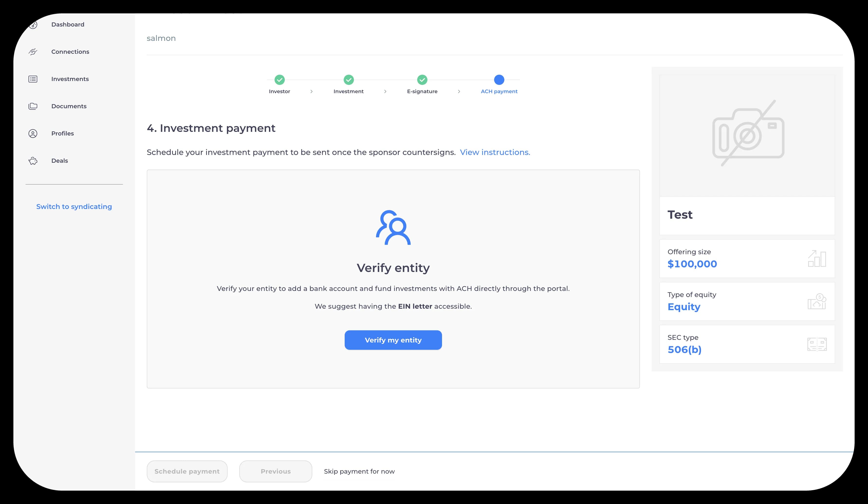Image resolution: width=868 pixels, height=504 pixels.
Task: Click the Deals piggy bank icon
Action: (x=33, y=161)
